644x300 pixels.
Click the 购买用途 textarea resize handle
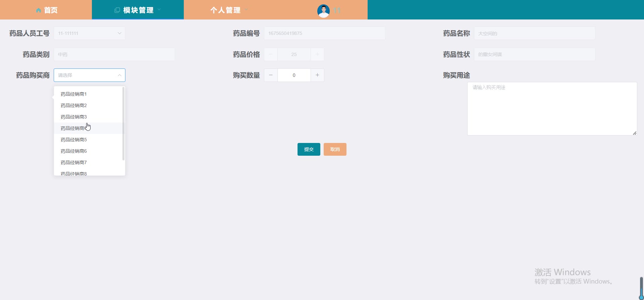(635, 133)
